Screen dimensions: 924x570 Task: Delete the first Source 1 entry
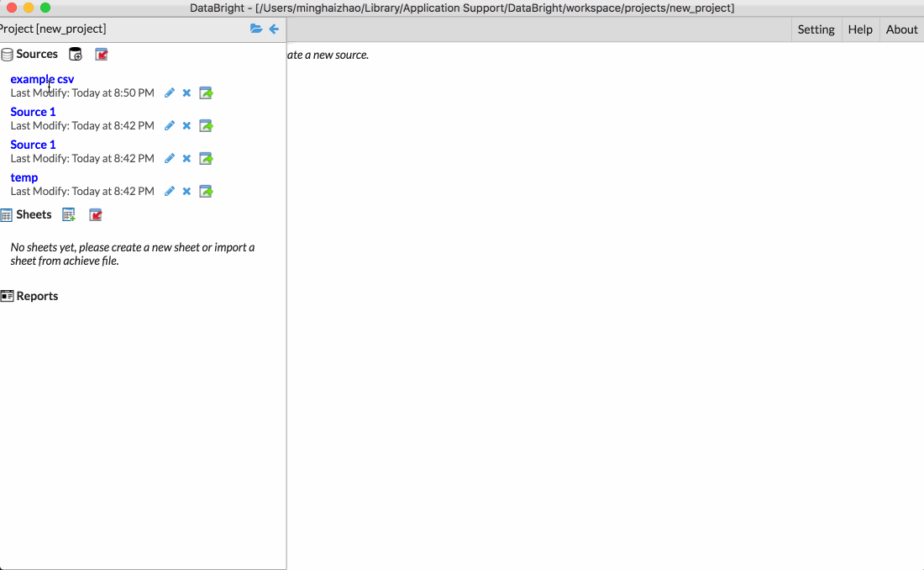point(186,125)
